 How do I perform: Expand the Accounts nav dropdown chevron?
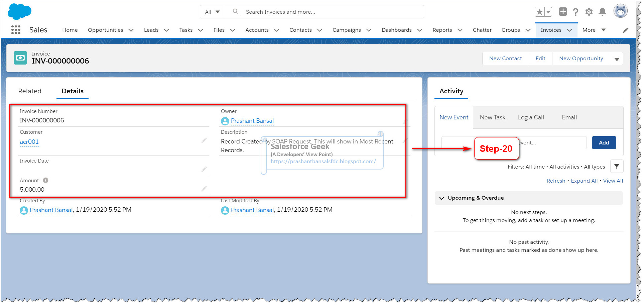tap(277, 30)
